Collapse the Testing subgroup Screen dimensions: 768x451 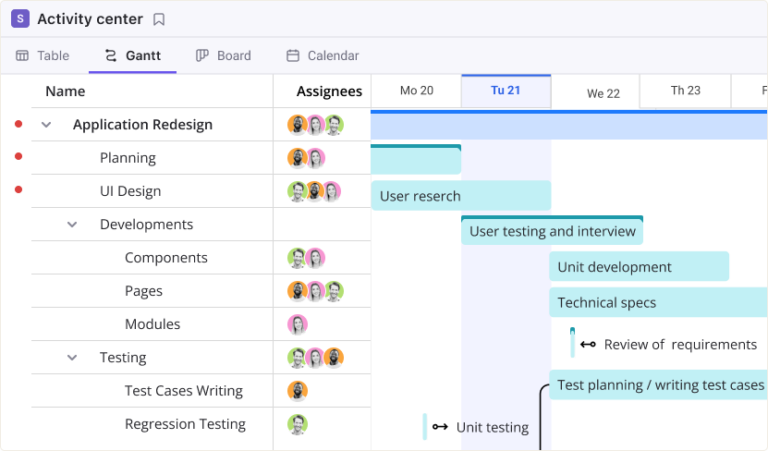coord(72,357)
